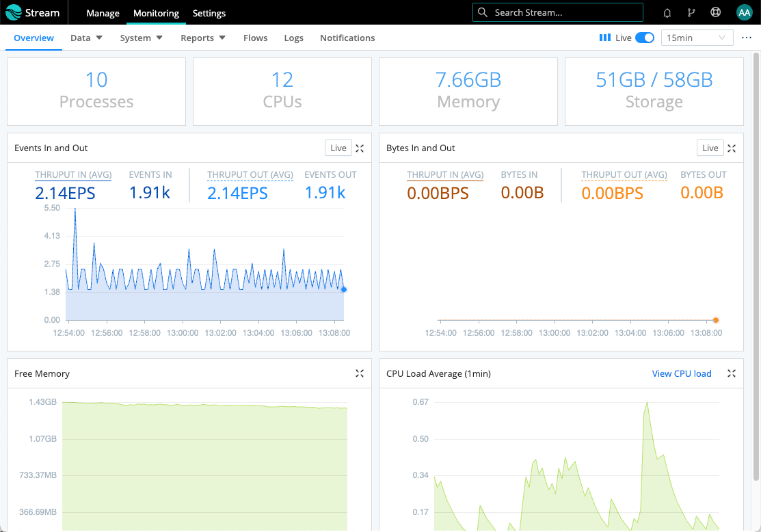Expand the Events In and Out chart fullscreen

coord(360,148)
